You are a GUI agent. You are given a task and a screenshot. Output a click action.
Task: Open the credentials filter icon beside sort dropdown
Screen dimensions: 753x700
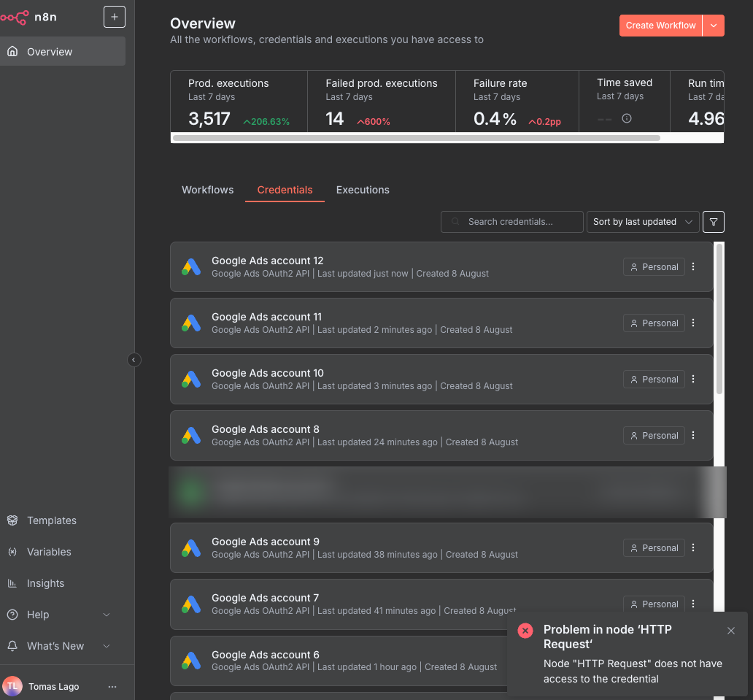[713, 222]
